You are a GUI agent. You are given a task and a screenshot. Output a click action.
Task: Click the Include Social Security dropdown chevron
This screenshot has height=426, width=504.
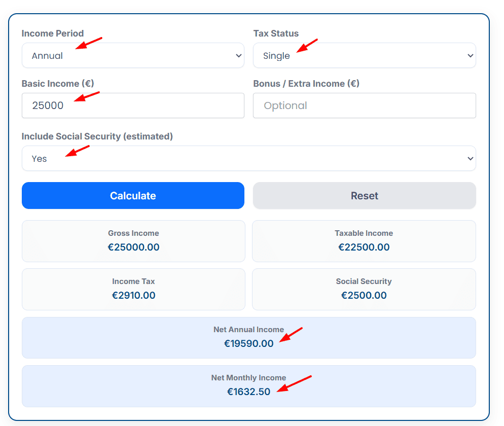(471, 158)
